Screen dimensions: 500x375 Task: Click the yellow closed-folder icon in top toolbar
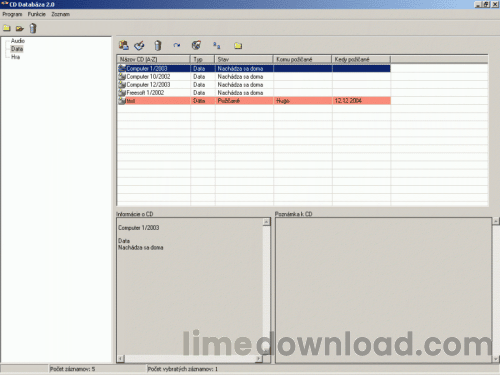[7, 28]
